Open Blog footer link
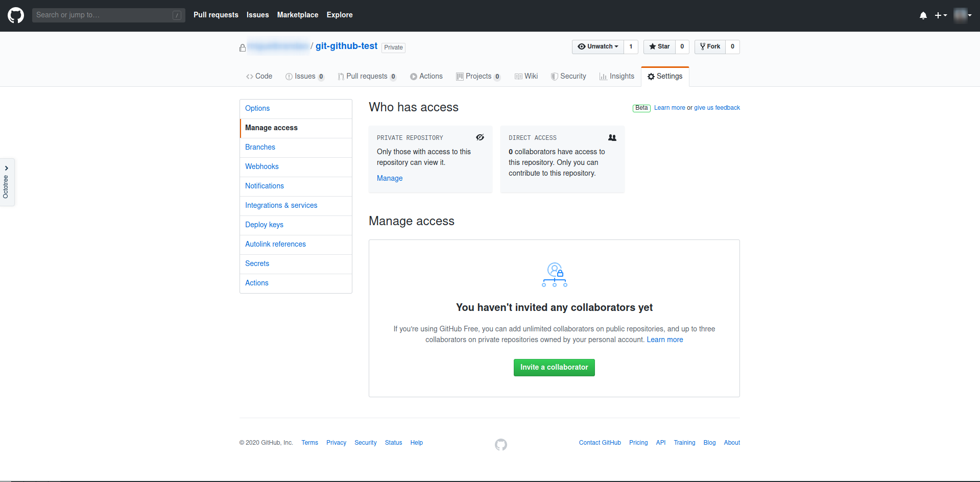 click(x=709, y=443)
